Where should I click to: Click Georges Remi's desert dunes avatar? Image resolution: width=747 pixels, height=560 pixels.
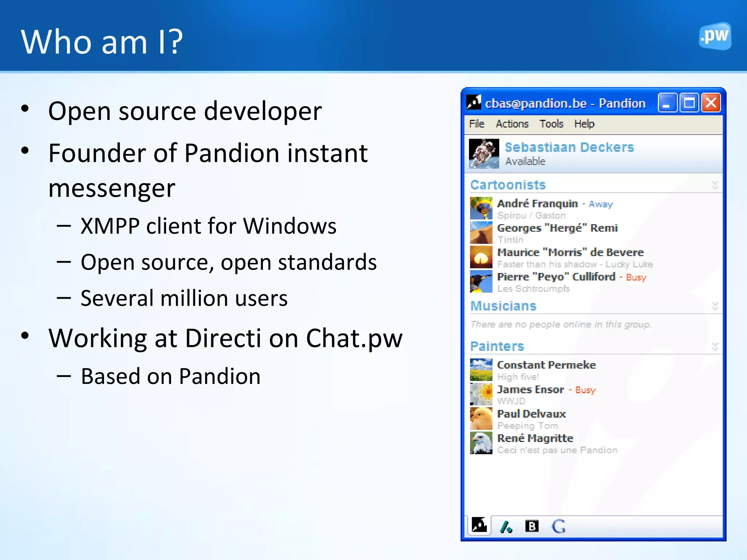pos(481,233)
